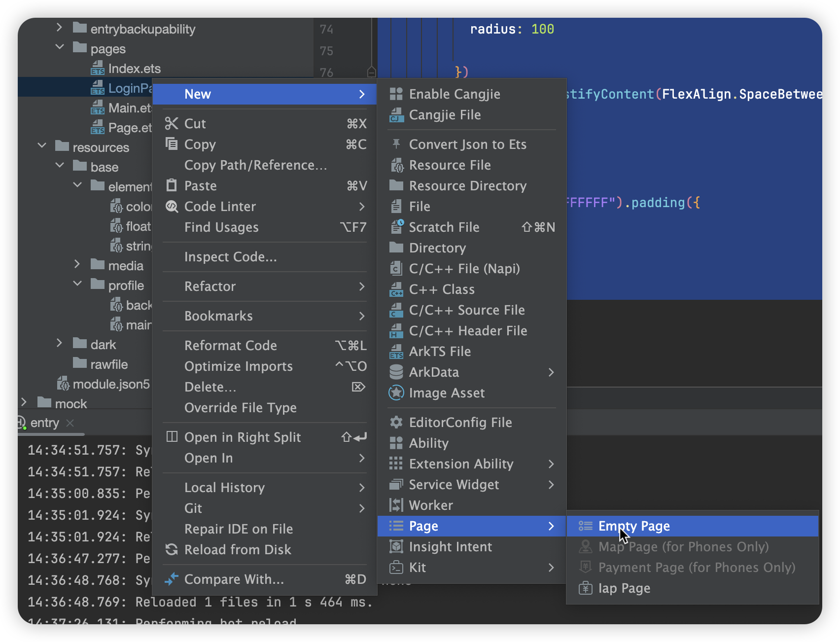Click the Reload from Disk icon
This screenshot has width=840, height=642.
(x=172, y=550)
